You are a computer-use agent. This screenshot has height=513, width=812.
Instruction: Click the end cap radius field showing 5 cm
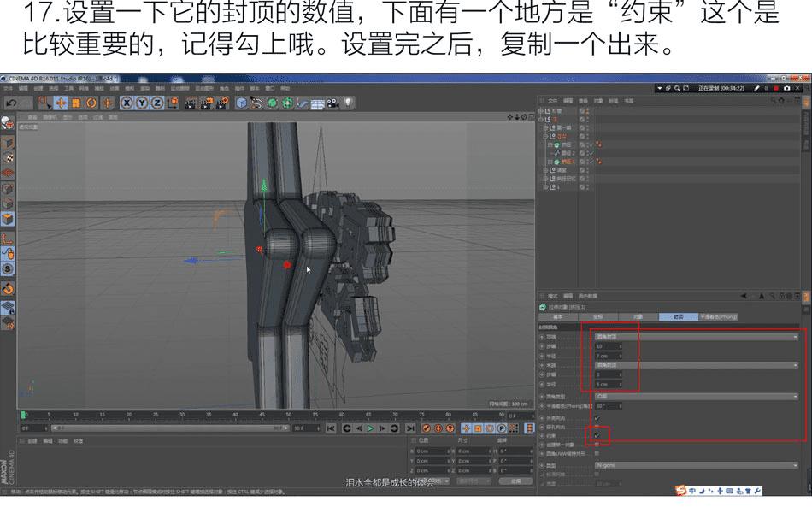point(609,384)
